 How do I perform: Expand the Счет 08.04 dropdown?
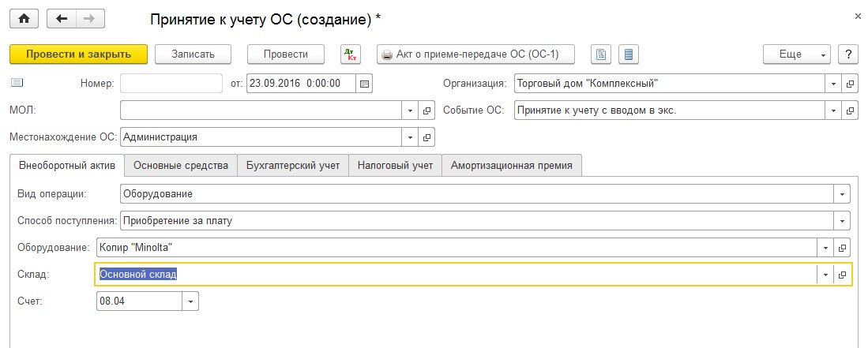click(x=190, y=301)
